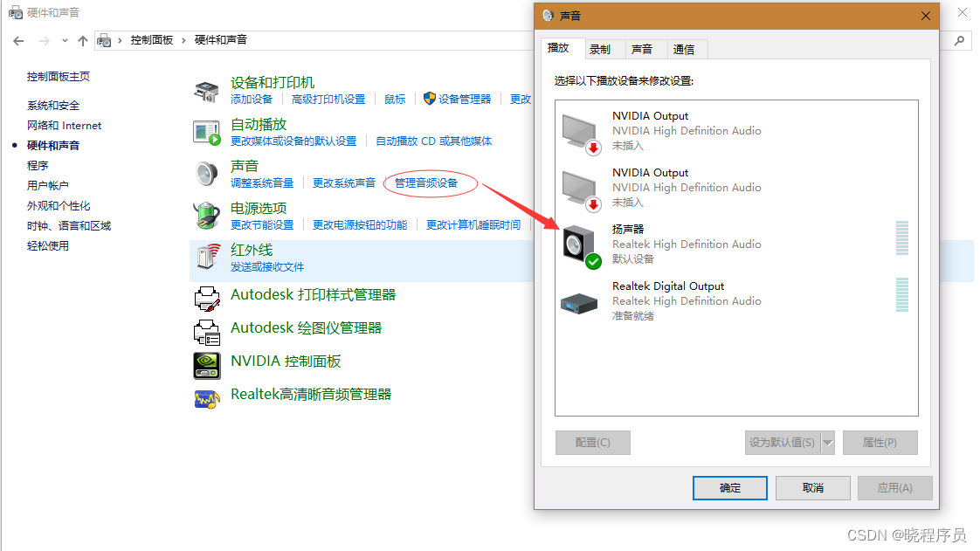Open the 高级打印机设置 link
The image size is (980, 551).
[328, 100]
